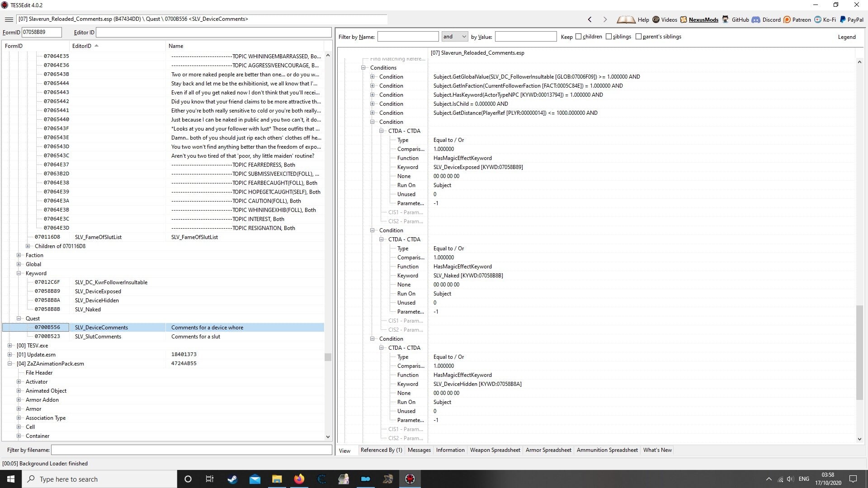Viewport: 868px width, 488px height.
Task: Open the Discord link
Action: [x=771, y=20]
